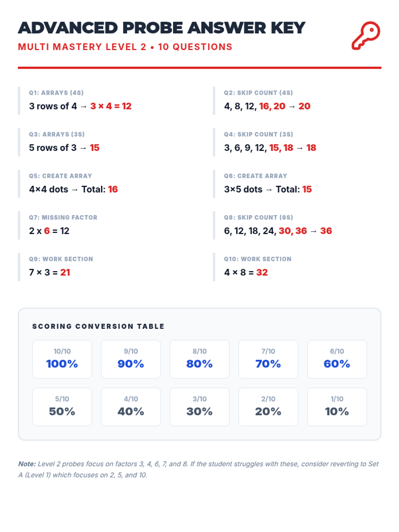Click the Q3 answer 5 rows of 3
The width and height of the screenshot is (399, 532).
(64, 148)
